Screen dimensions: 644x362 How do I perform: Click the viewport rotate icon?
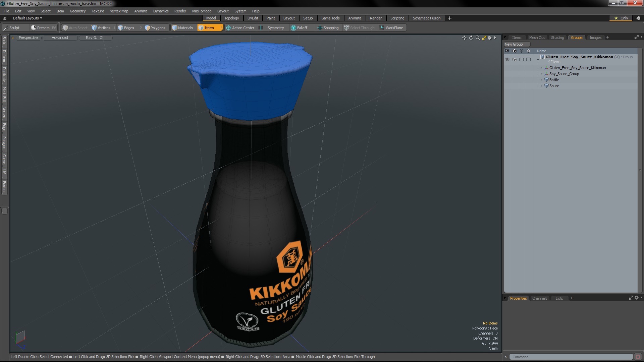(x=471, y=38)
